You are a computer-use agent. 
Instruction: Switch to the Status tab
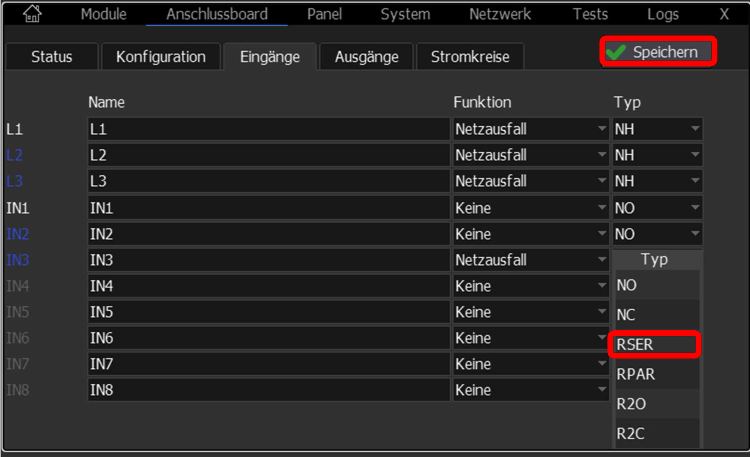[52, 57]
